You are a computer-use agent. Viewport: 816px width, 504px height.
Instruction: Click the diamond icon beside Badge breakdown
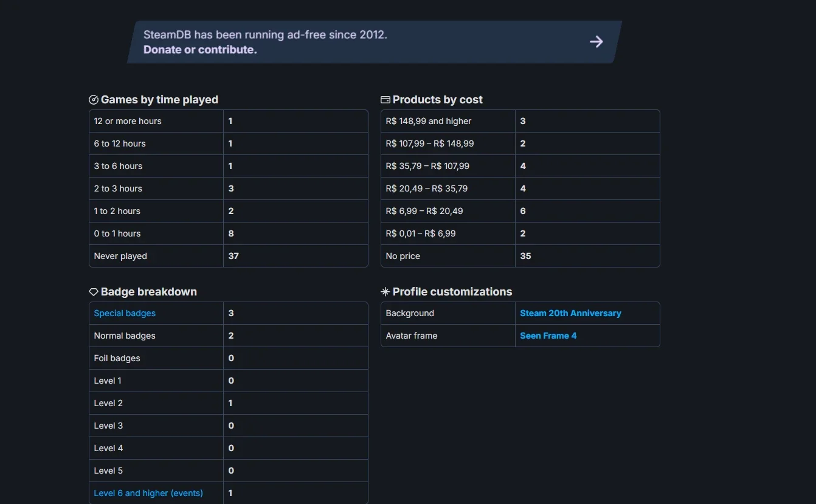click(94, 292)
